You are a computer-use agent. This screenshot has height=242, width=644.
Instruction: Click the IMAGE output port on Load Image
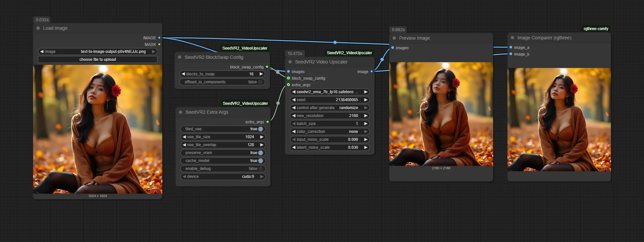point(159,38)
